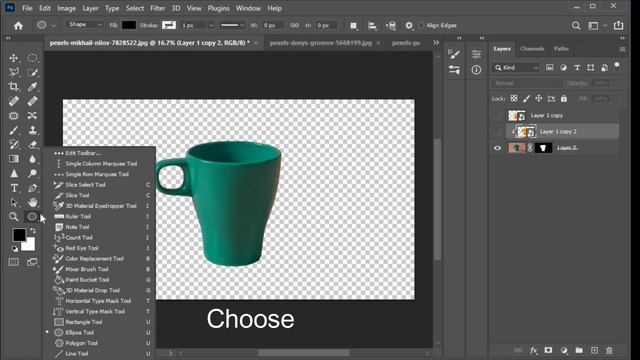Open path alignment options icon
Image resolution: width=640 pixels, height=360 pixels.
[372, 26]
